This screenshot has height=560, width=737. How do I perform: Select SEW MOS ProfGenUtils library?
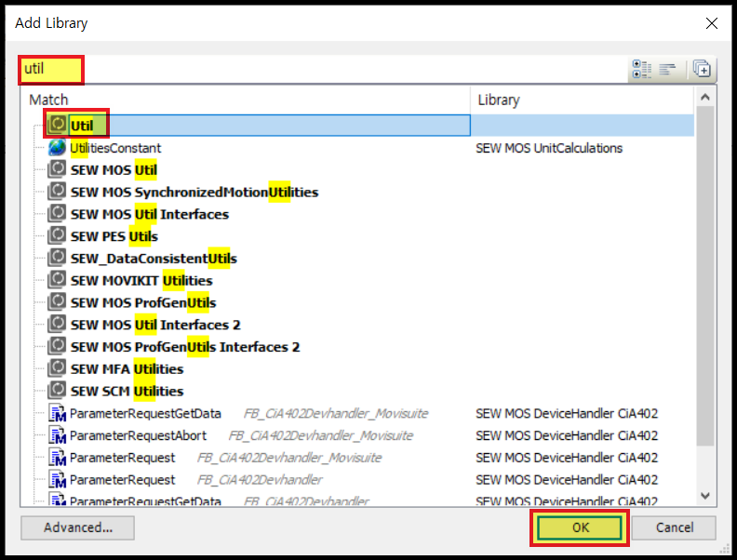click(x=143, y=302)
